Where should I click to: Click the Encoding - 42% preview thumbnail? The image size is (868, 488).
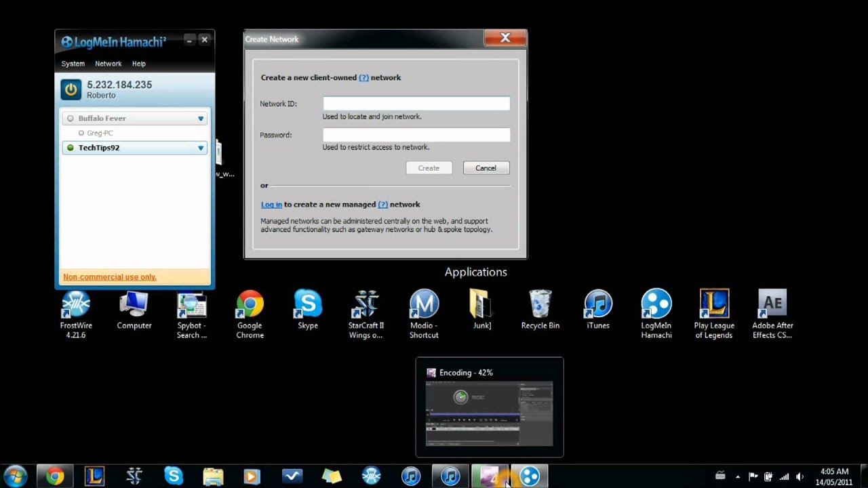click(x=490, y=413)
